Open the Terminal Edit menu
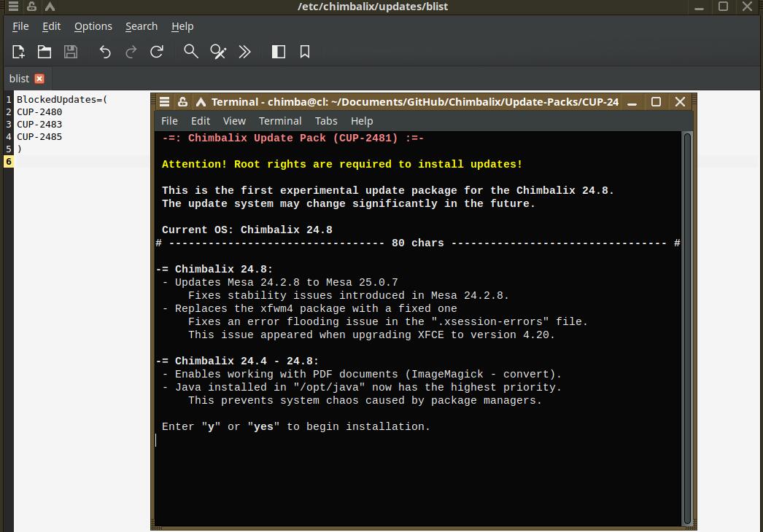This screenshot has width=763, height=532. pyautogui.click(x=200, y=121)
